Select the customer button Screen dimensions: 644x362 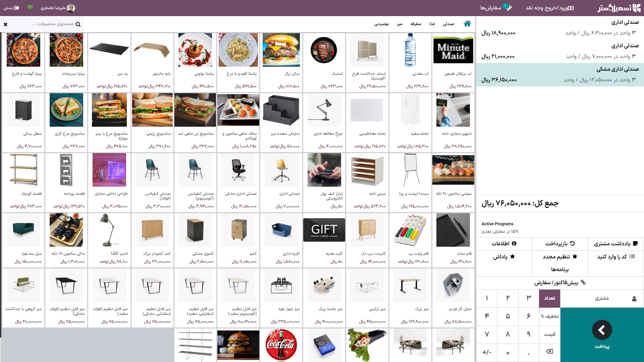[x=602, y=298]
